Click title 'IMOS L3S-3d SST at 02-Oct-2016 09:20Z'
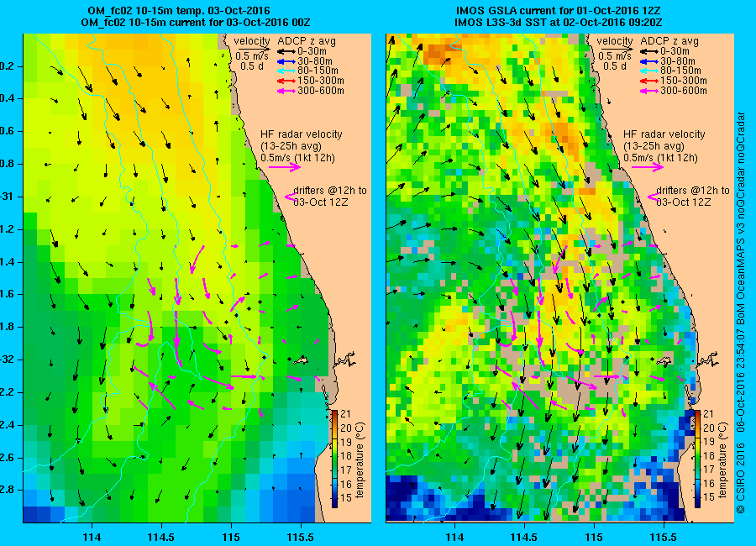The height and width of the screenshot is (546, 756). pyautogui.click(x=559, y=23)
